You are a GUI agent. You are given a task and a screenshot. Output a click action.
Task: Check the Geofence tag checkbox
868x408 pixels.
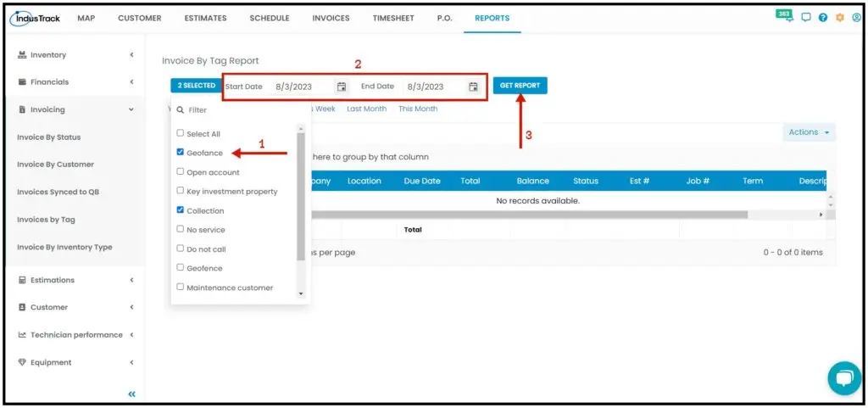click(180, 267)
